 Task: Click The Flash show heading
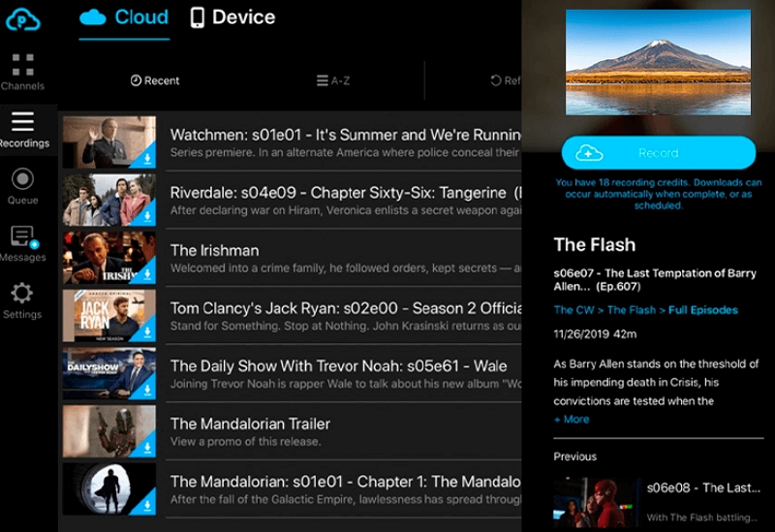pos(595,245)
